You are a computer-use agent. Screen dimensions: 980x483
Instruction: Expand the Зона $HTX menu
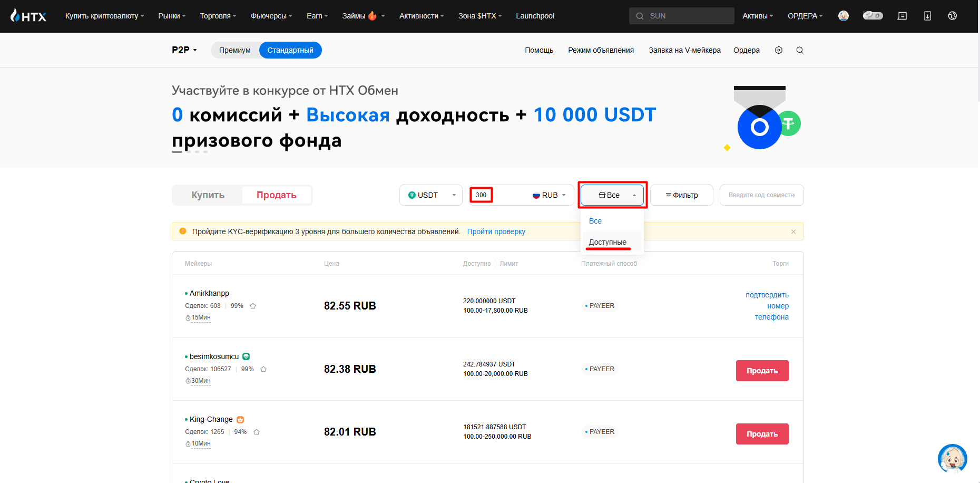[x=480, y=16]
